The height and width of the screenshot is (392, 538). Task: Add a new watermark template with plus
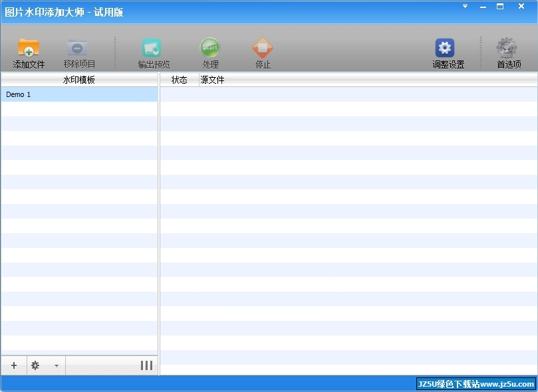pos(14,365)
